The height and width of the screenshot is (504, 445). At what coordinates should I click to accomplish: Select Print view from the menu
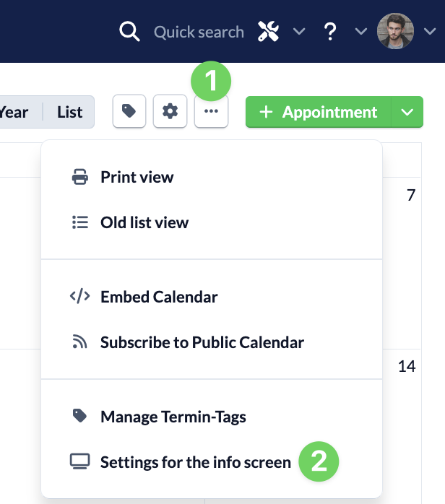[x=137, y=177]
